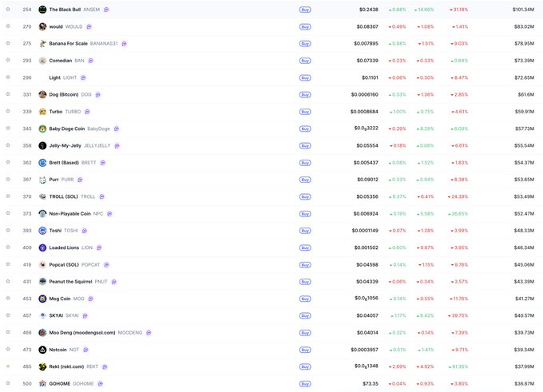Select the $0.09012 Purr price
Viewport: 543px width, 392px height.
368,180
